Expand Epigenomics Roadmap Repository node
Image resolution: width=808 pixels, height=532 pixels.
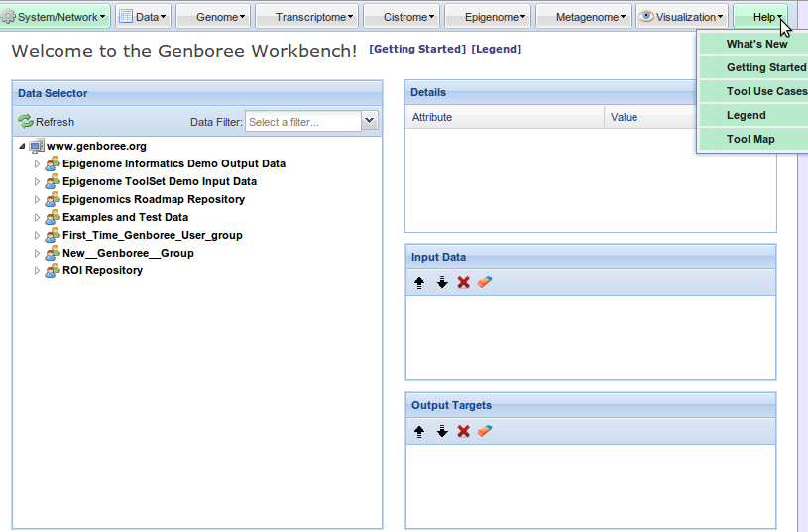(38, 200)
